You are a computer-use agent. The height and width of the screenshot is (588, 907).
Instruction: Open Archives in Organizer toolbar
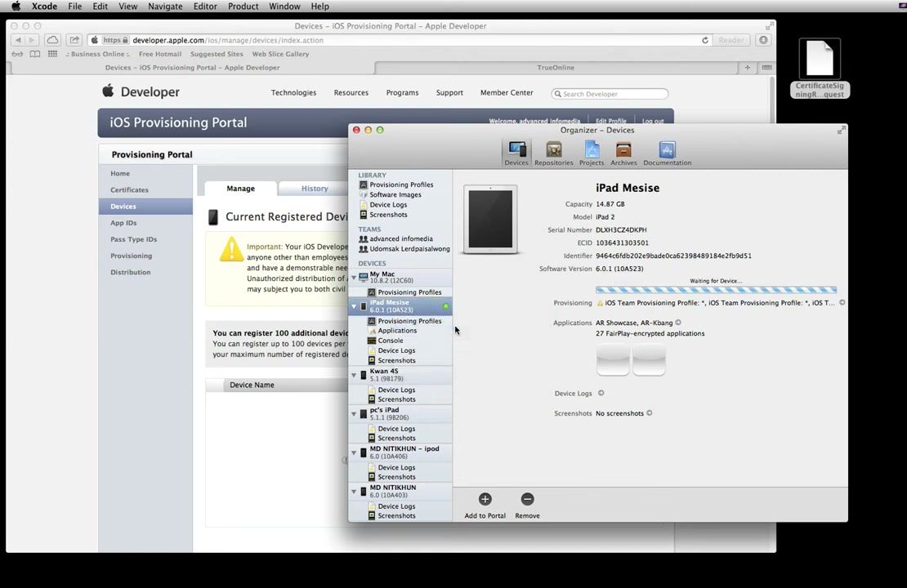[x=623, y=154]
